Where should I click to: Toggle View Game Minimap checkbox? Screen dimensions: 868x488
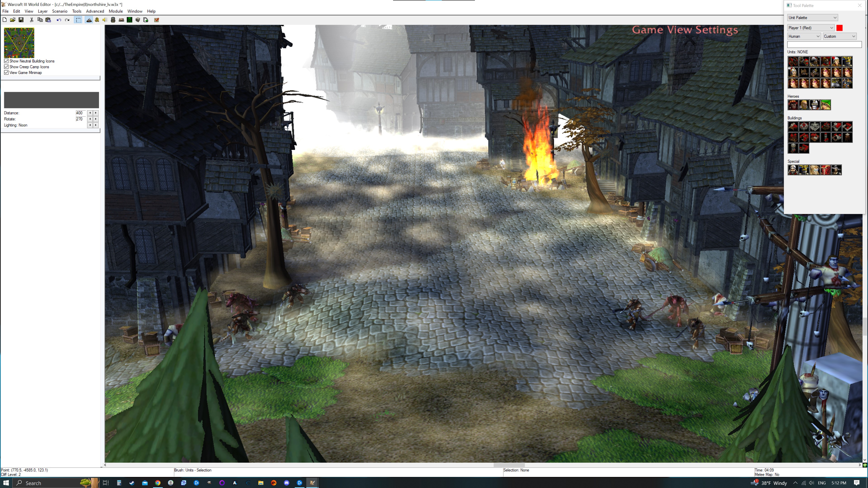[x=6, y=72]
